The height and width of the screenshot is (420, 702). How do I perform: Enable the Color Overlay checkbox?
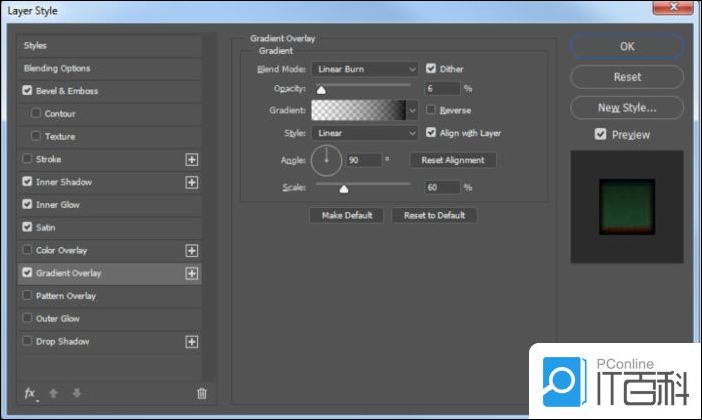click(27, 249)
